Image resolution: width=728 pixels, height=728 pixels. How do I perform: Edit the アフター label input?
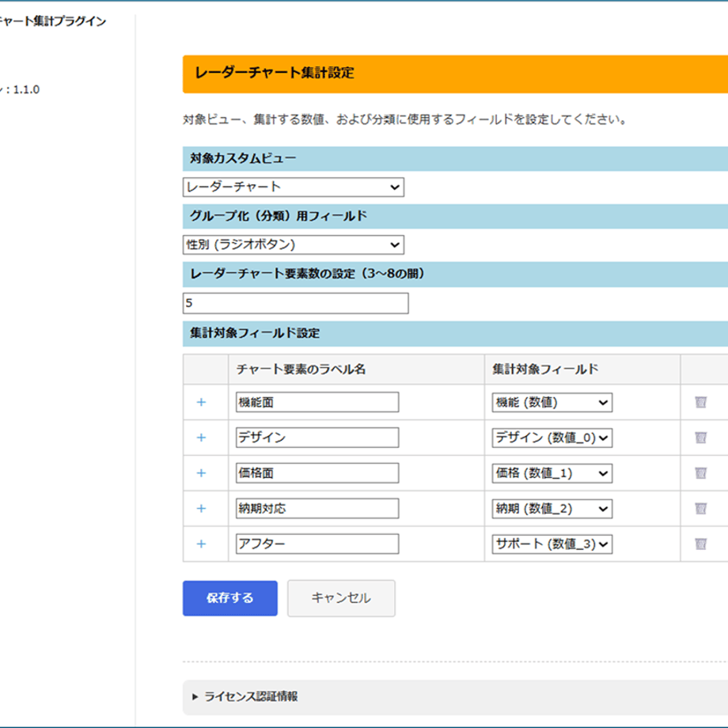pos(317,544)
